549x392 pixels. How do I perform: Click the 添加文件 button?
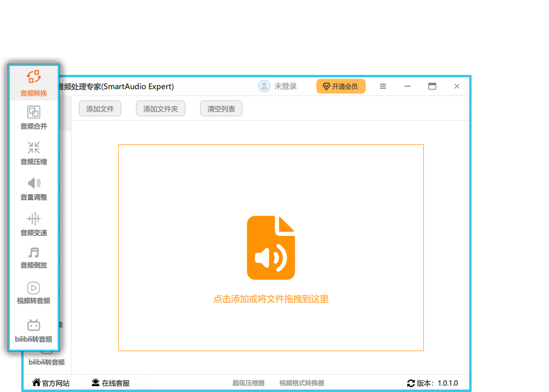tap(100, 109)
